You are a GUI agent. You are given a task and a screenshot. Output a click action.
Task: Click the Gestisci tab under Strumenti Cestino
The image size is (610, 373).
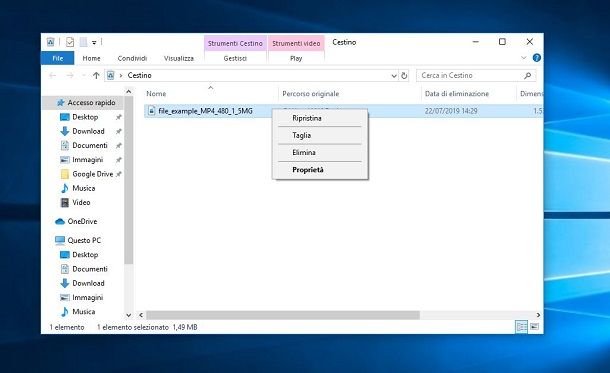[x=235, y=58]
